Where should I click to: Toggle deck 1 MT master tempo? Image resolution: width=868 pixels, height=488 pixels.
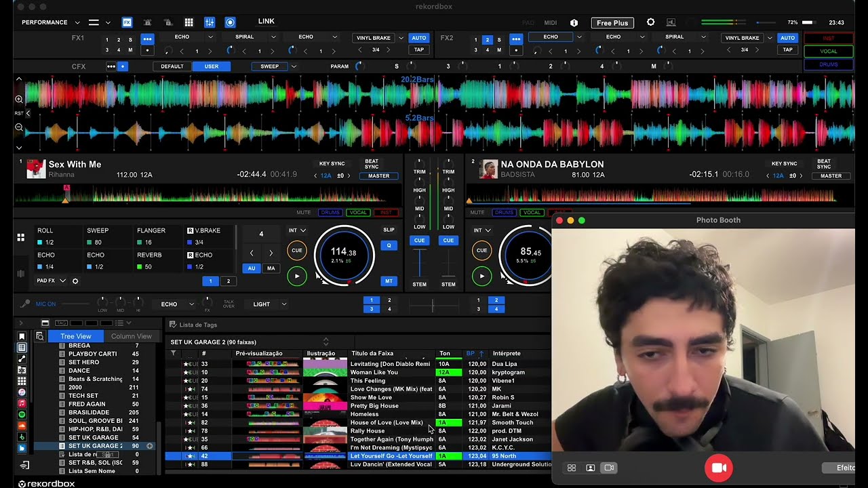[389, 281]
